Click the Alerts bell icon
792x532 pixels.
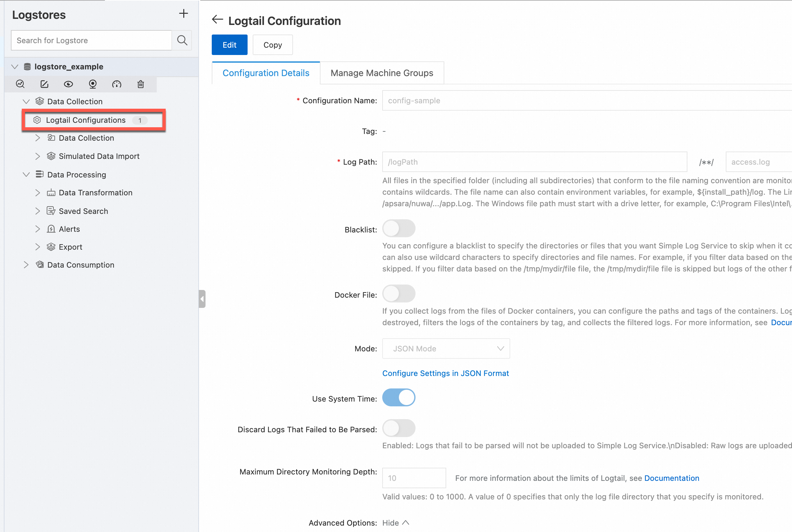click(x=51, y=229)
